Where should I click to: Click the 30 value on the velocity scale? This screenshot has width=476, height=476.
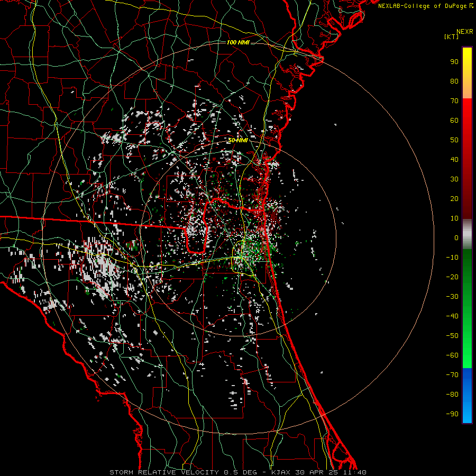[454, 179]
